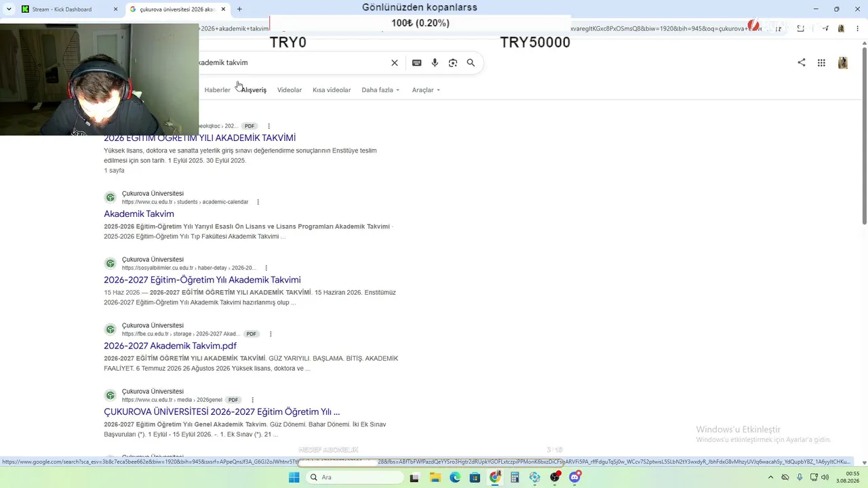
Task: Click the fbe.cu.edu.tr storage URL text
Action: point(181,334)
